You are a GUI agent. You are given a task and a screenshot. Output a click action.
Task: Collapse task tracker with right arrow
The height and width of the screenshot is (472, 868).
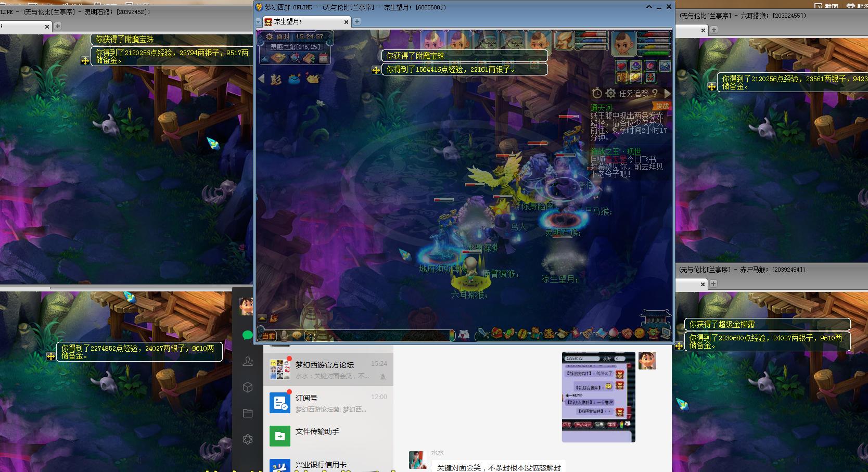pos(667,93)
